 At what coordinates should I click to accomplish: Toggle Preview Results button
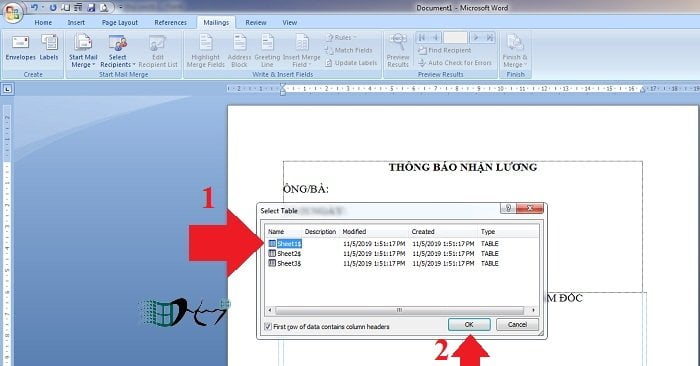click(398, 51)
